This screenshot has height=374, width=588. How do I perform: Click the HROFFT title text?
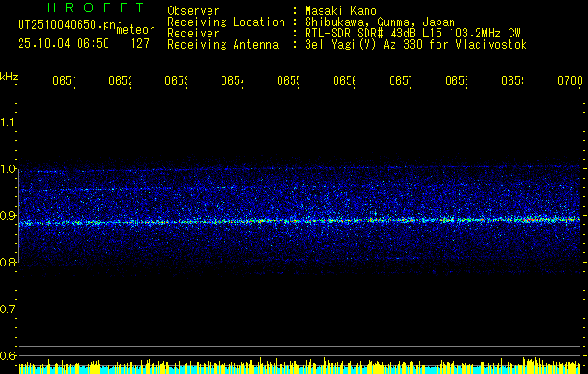coord(95,7)
